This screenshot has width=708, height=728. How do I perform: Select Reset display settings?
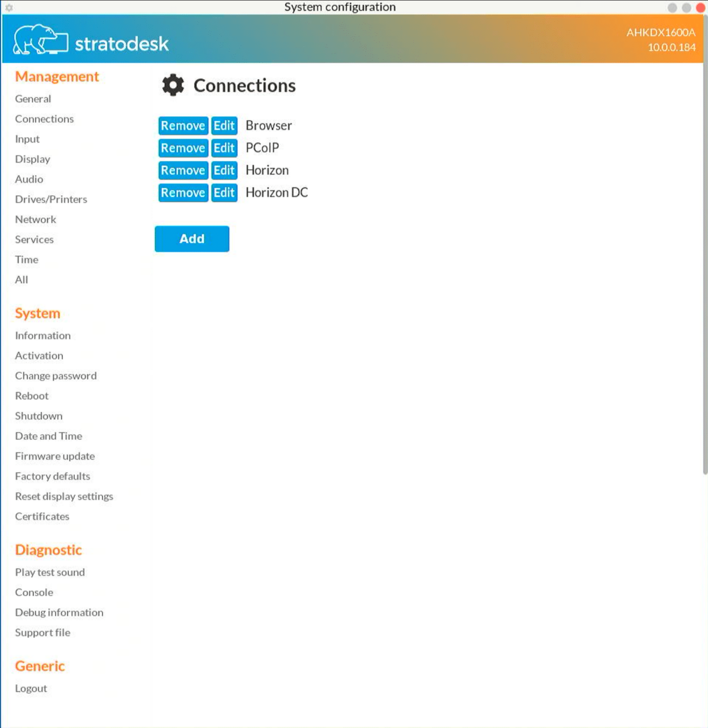click(64, 496)
